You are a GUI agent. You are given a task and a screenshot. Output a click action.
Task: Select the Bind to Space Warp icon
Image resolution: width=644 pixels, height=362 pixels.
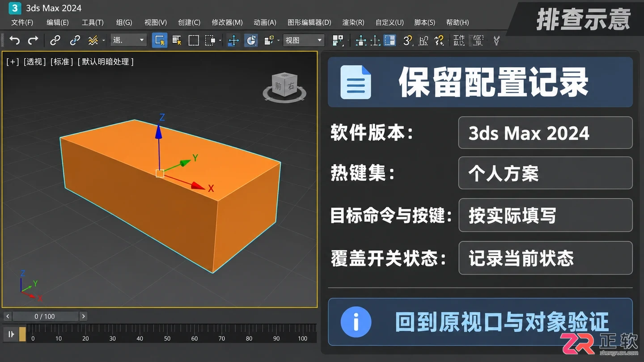coord(93,41)
